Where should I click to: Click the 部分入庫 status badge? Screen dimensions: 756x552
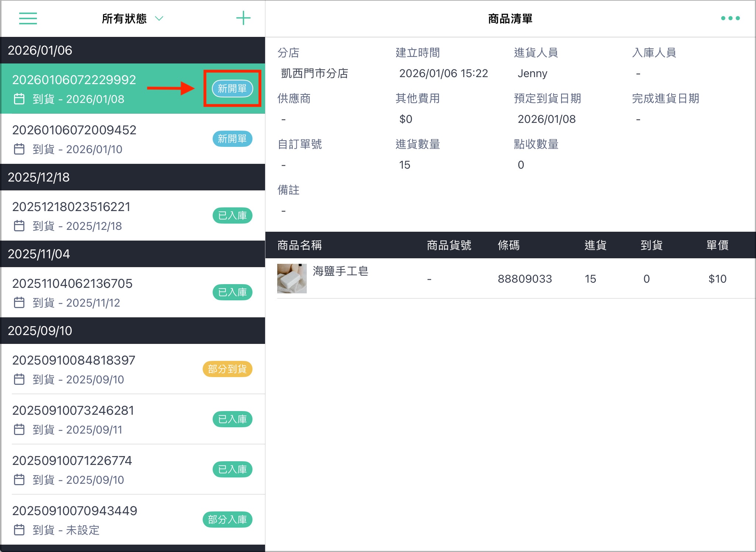pyautogui.click(x=227, y=520)
